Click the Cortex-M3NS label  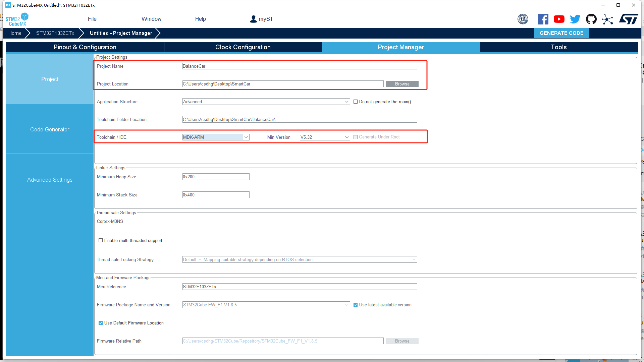pos(110,222)
